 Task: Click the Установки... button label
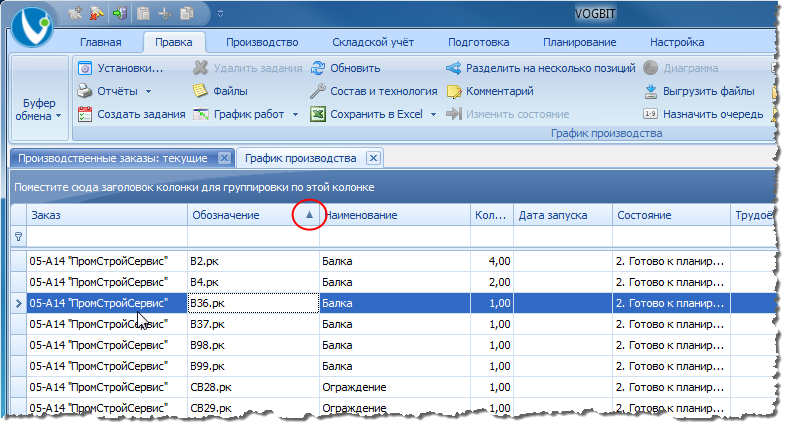tap(130, 68)
